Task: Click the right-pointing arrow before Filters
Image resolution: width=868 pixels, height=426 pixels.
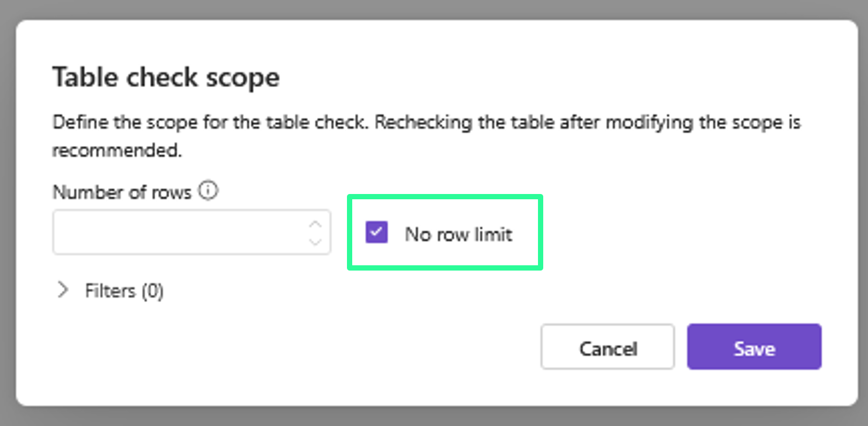Action: (63, 290)
